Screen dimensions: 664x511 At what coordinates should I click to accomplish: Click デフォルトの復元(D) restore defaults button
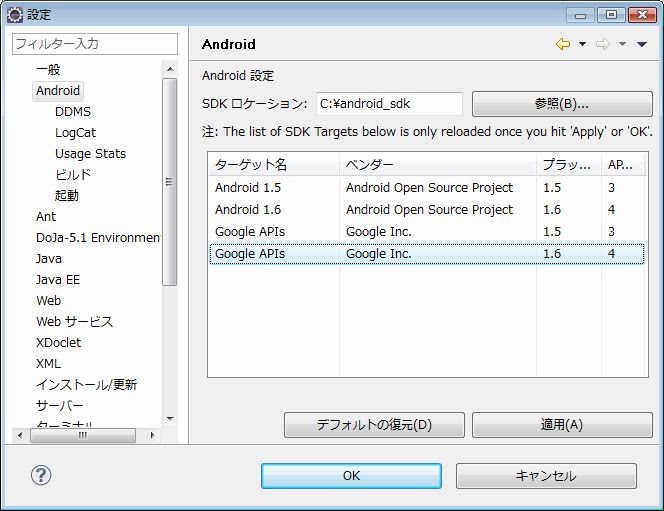tap(374, 425)
